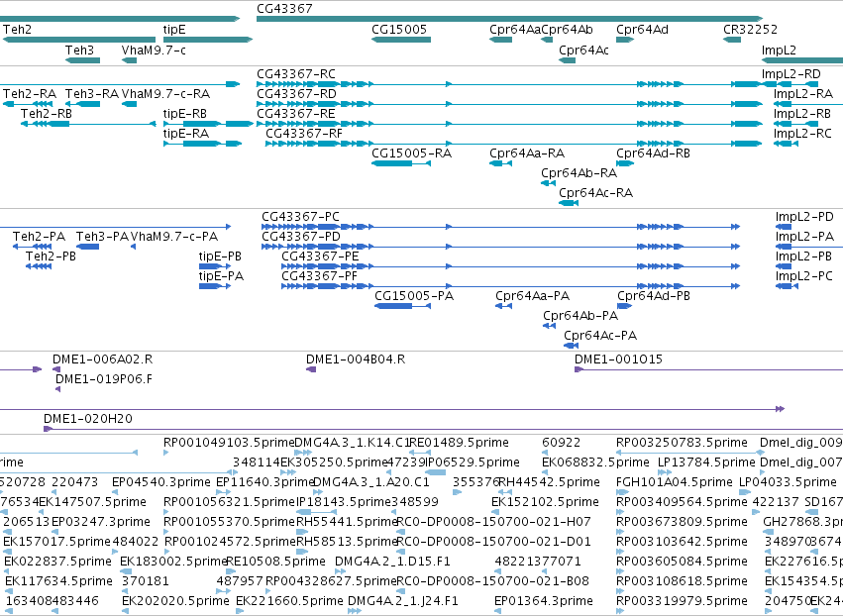This screenshot has width=843, height=616.
Task: Click the Cpr64Ac gene label
Action: click(583, 50)
